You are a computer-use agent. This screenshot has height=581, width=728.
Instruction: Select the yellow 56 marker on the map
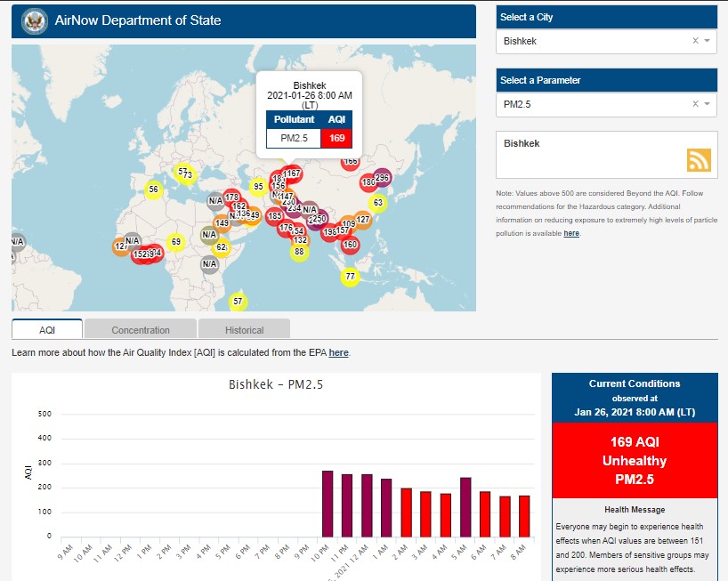pos(154,190)
